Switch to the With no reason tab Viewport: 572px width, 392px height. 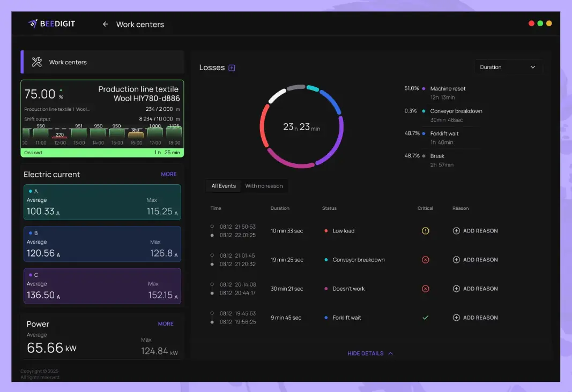(264, 186)
